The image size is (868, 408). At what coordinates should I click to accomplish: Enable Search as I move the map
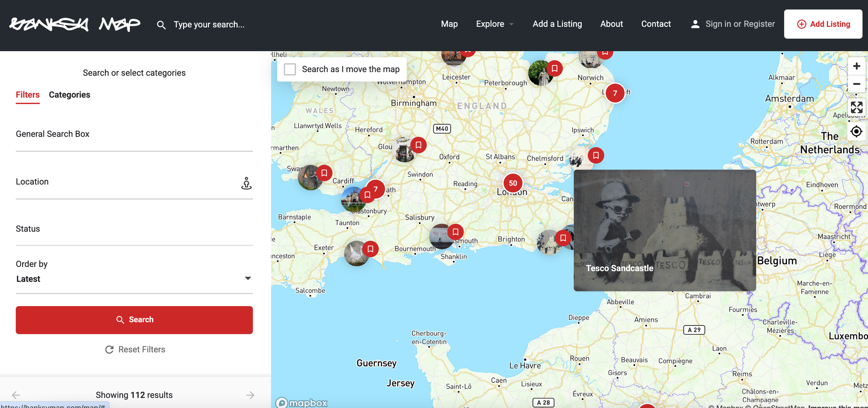click(290, 69)
